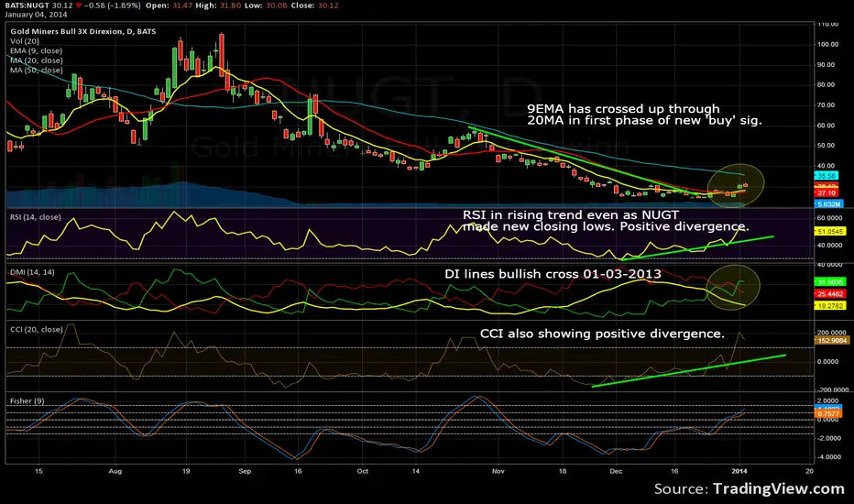This screenshot has height=504, width=854.
Task: Click the 100.00 price axis label
Action: pos(827,45)
